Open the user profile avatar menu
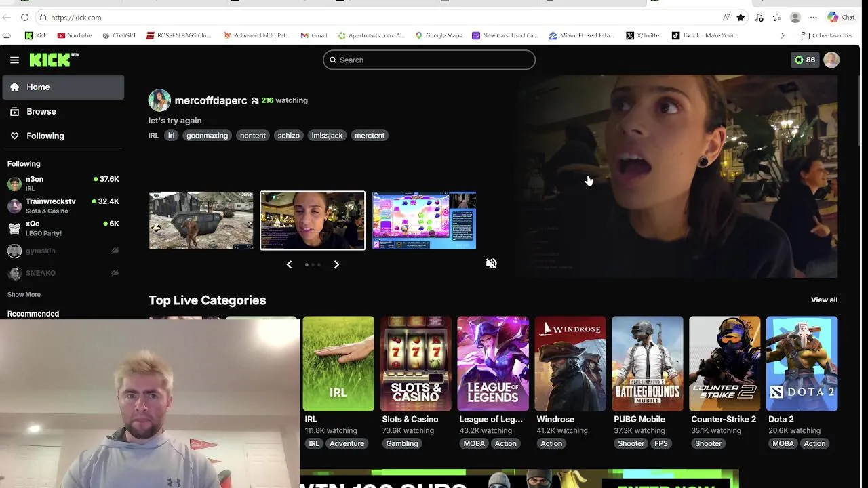868x488 pixels. [831, 60]
